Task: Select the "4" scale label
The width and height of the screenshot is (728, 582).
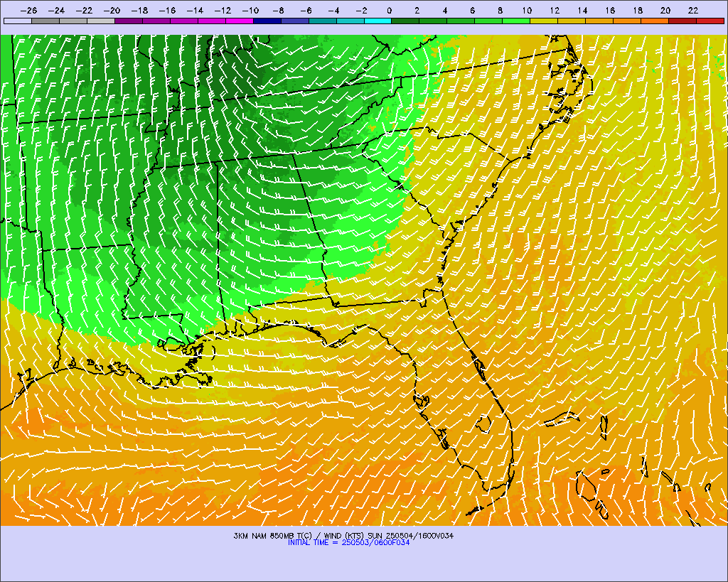Action: point(445,10)
